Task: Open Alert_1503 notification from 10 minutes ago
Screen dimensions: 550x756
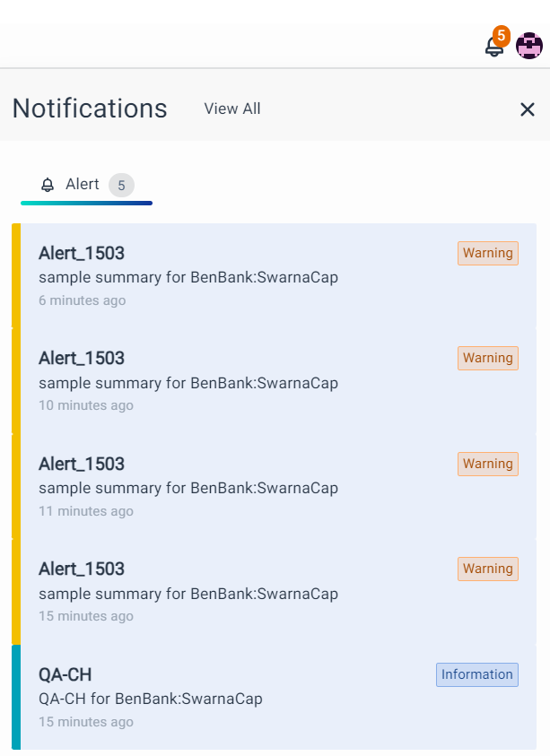Action: click(82, 358)
